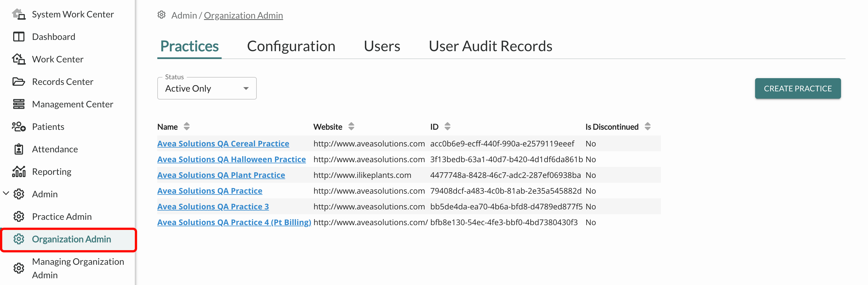Viewport: 868px width, 285px height.
Task: Click the Patients people icon
Action: click(19, 126)
